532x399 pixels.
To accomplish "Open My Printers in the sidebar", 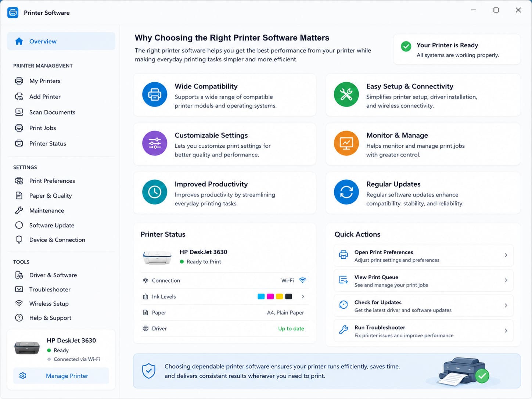I will (45, 81).
